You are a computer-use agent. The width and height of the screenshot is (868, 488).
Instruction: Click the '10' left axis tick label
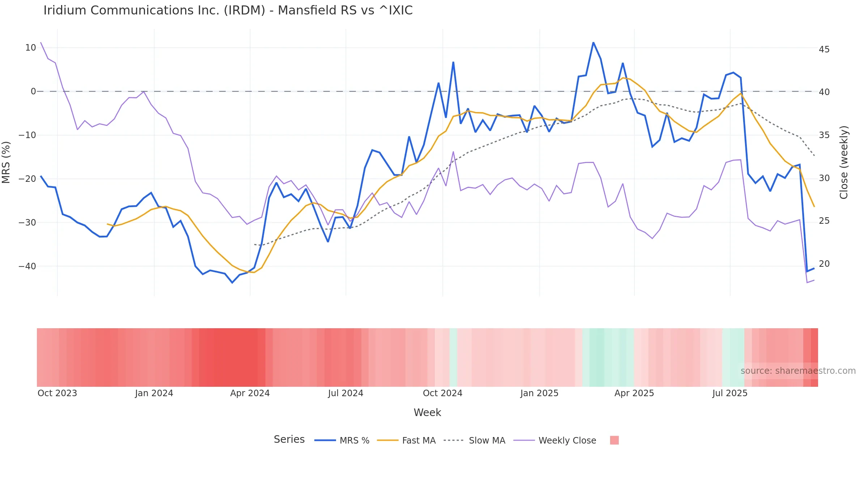coord(30,48)
